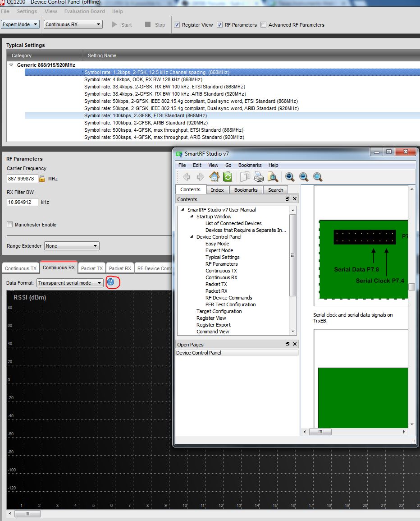The width and height of the screenshot is (420, 521).
Task: Zoom in on help page content
Action: 289,177
